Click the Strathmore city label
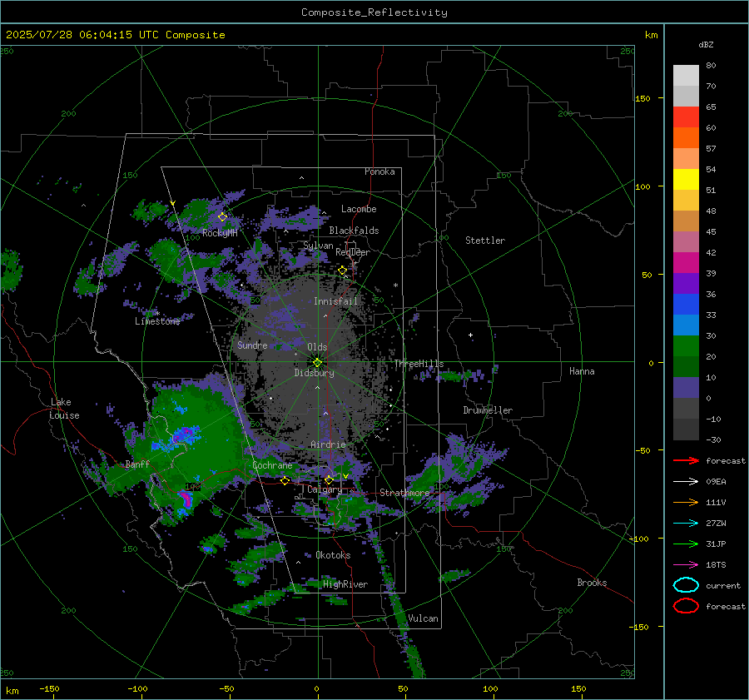This screenshot has height=700, width=749. pyautogui.click(x=404, y=493)
